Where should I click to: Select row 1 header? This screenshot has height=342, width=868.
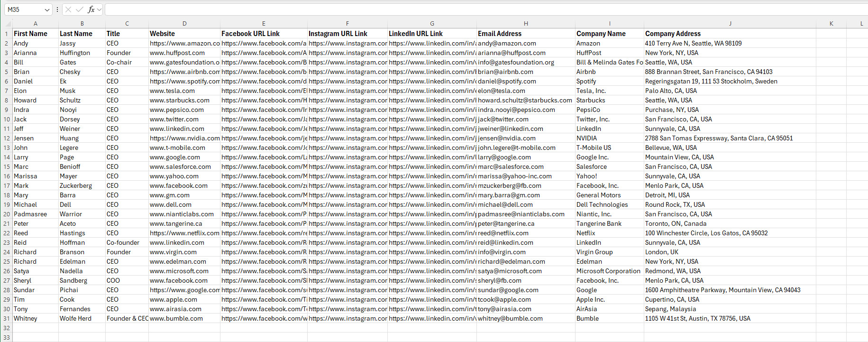point(6,34)
